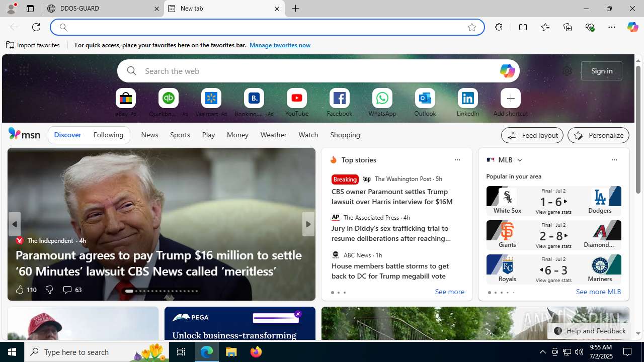Click Import favorites button
The image size is (644, 362).
(x=33, y=45)
